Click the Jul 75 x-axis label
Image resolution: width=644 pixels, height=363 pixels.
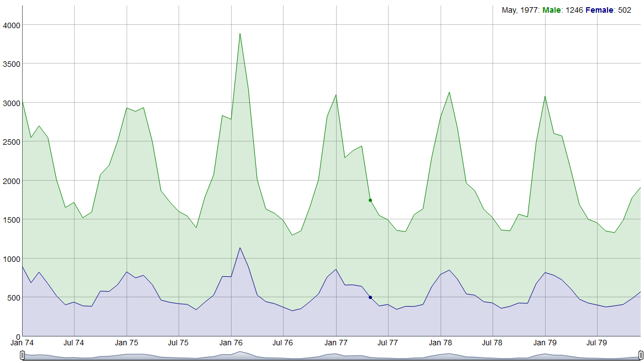(x=178, y=343)
